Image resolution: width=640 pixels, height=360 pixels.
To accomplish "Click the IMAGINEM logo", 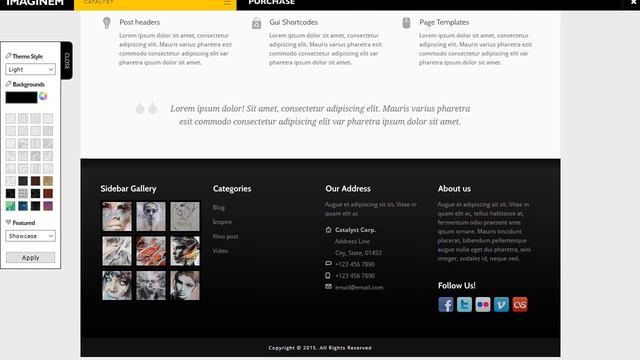I will 35,2.
